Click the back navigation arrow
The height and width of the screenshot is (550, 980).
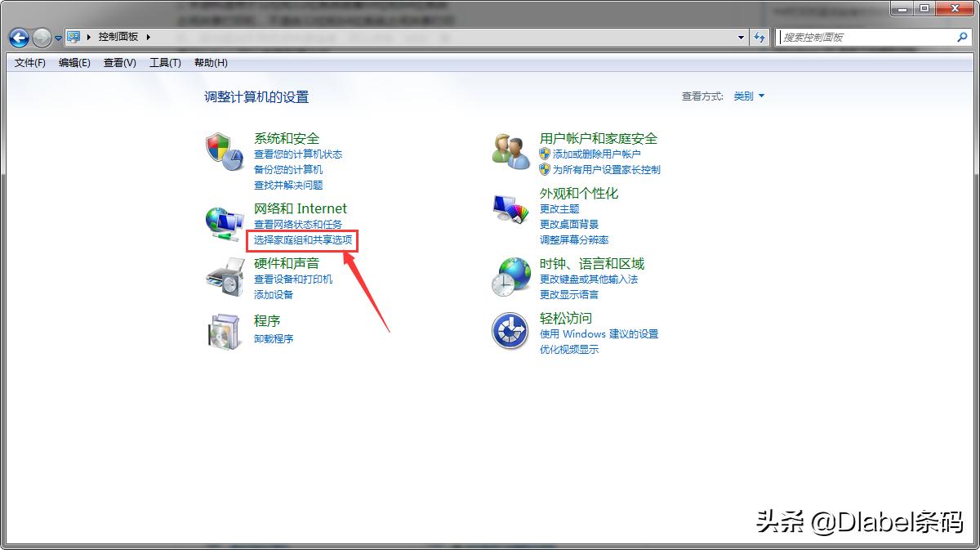click(17, 37)
